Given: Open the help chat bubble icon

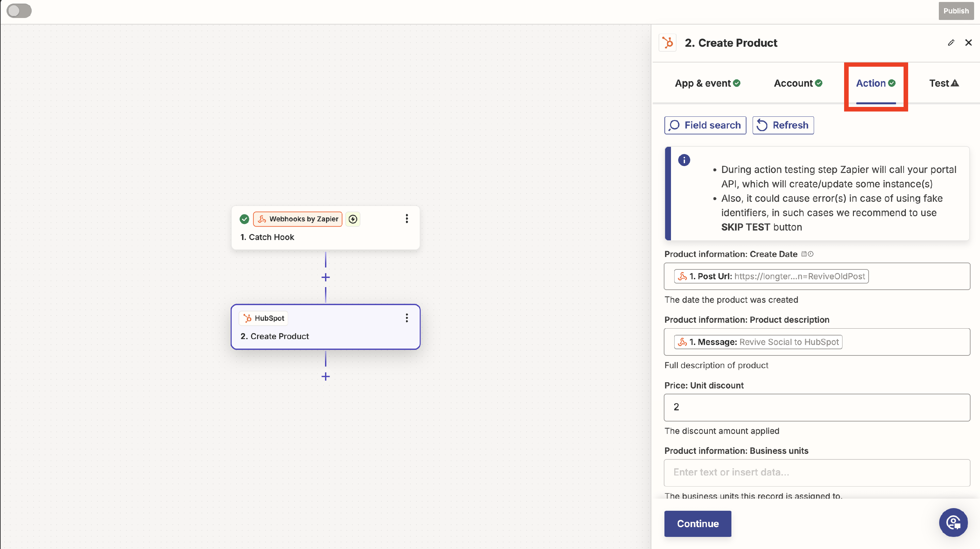Looking at the screenshot, I should 953,522.
